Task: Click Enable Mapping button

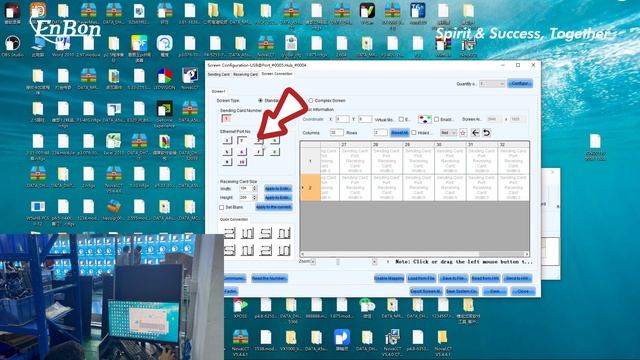Action: point(389,278)
